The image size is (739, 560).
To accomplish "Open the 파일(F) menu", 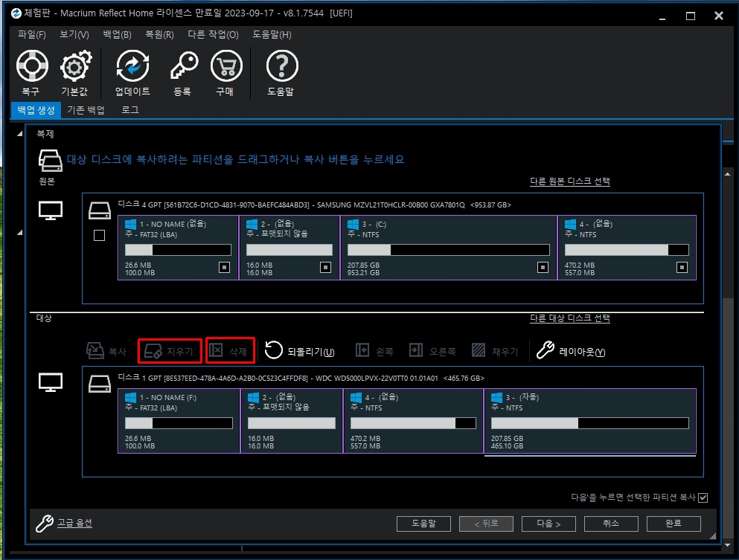I will coord(31,34).
